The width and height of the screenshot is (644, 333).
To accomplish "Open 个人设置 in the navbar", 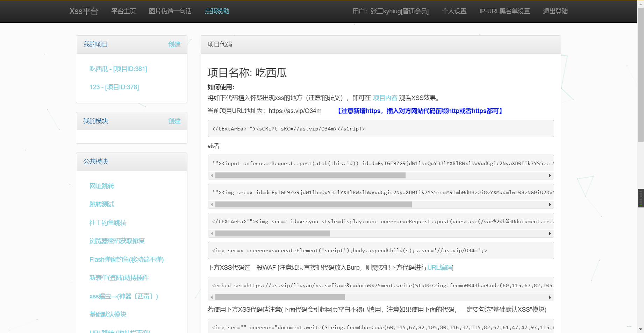I will click(454, 11).
